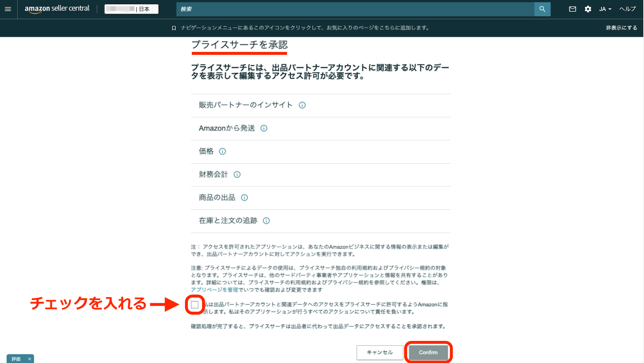Expand the JA language dropdown
This screenshot has width=644, height=363.
point(605,9)
